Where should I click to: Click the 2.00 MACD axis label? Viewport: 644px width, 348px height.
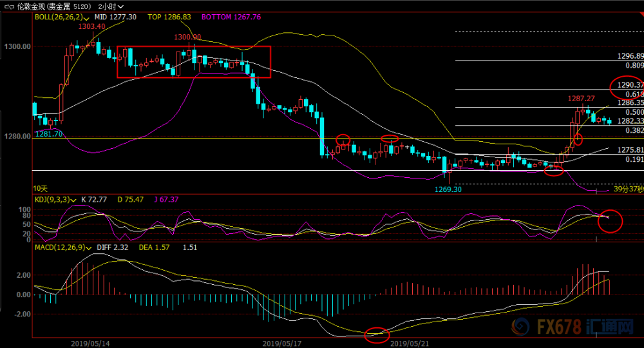[x=23, y=275]
